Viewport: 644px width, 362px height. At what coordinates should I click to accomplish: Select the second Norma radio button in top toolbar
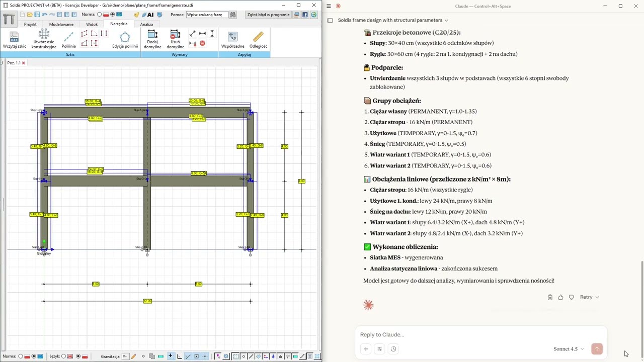[x=112, y=15]
